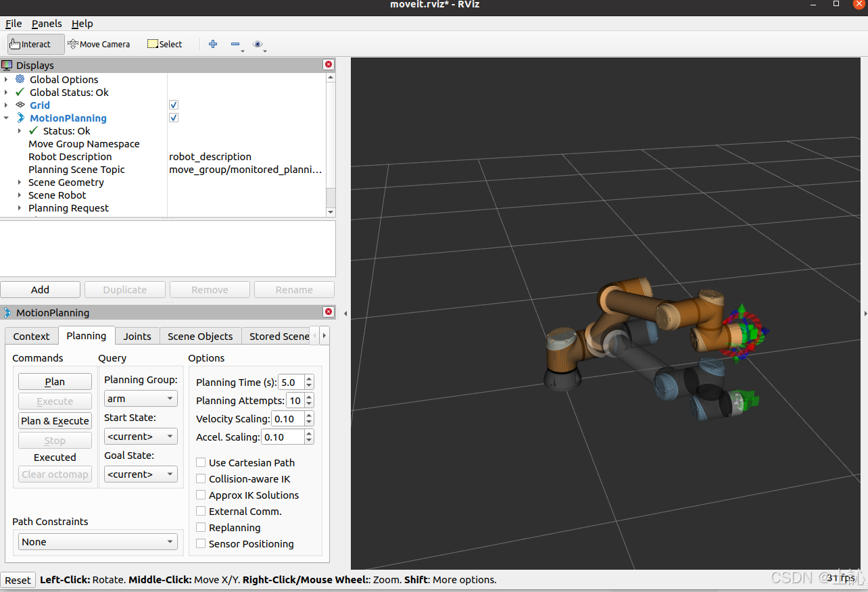The height and width of the screenshot is (592, 868).
Task: Click the Global Options gear icon
Action: pos(20,79)
